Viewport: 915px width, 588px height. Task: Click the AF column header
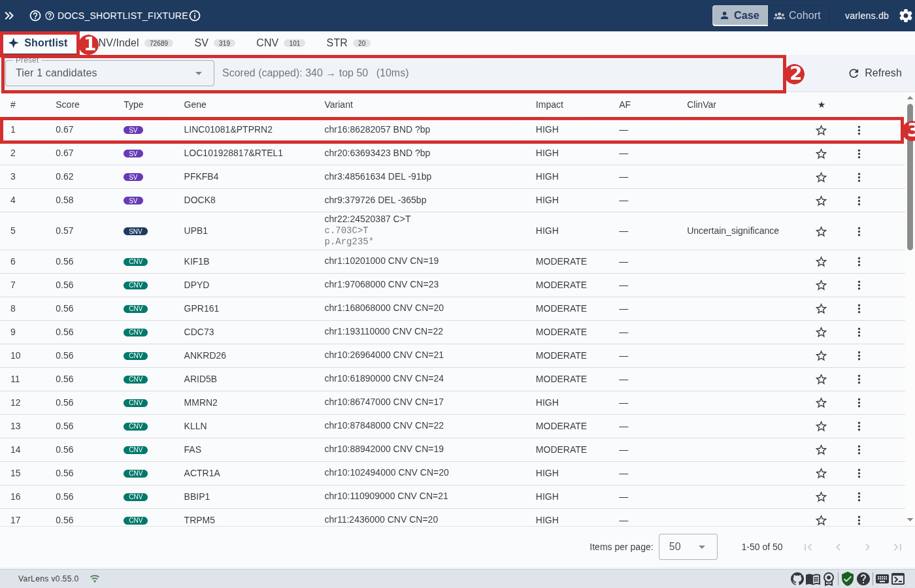[625, 105]
